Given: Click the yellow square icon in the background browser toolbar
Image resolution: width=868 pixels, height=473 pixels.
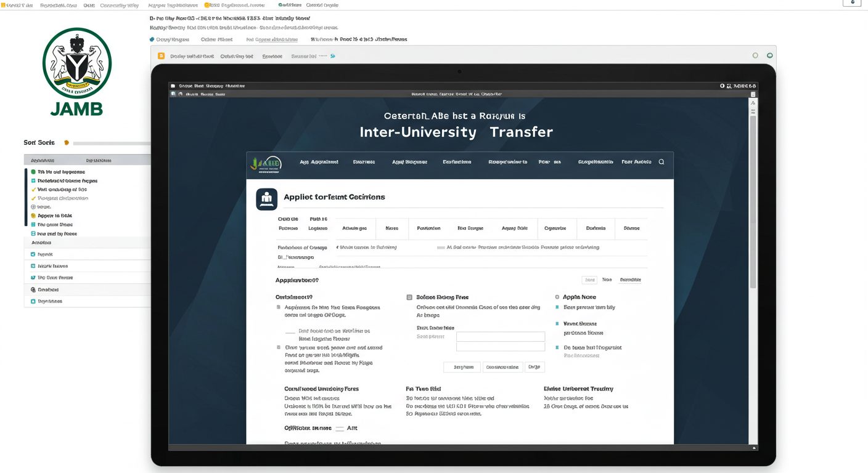Looking at the screenshot, I should click(162, 56).
